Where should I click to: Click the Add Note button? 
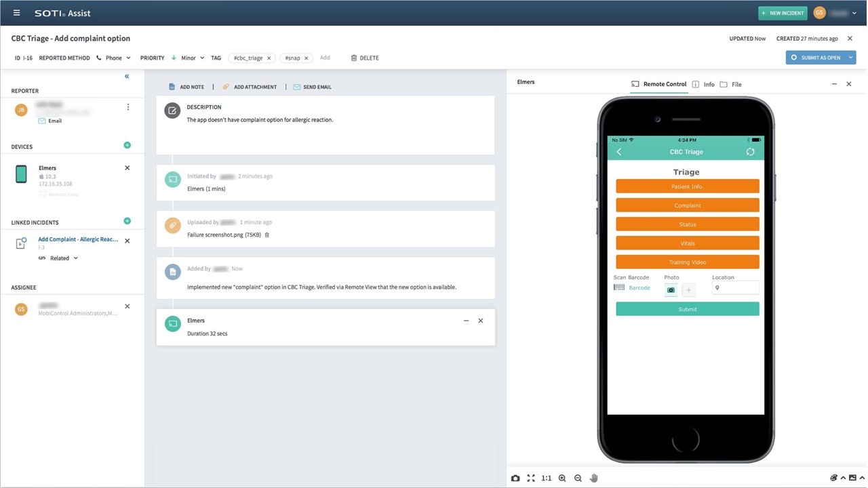point(186,87)
